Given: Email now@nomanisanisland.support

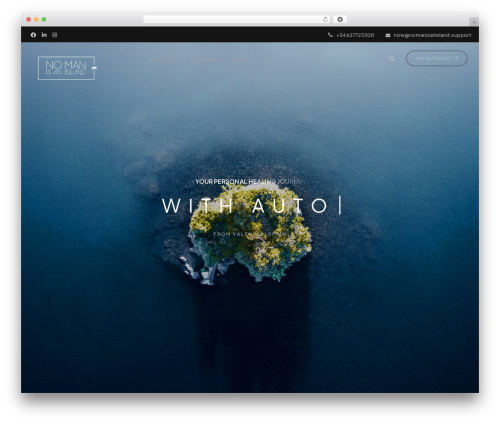Looking at the screenshot, I should tap(432, 35).
